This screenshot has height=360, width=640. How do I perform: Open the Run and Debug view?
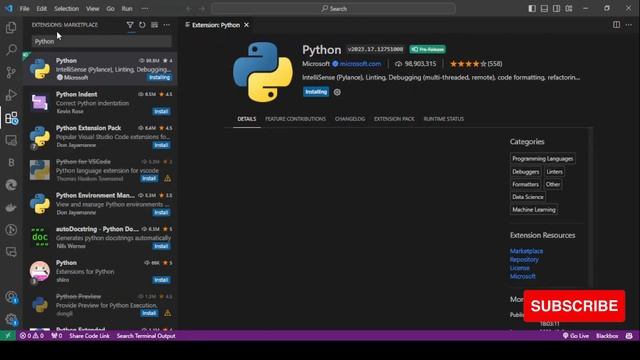tap(11, 95)
